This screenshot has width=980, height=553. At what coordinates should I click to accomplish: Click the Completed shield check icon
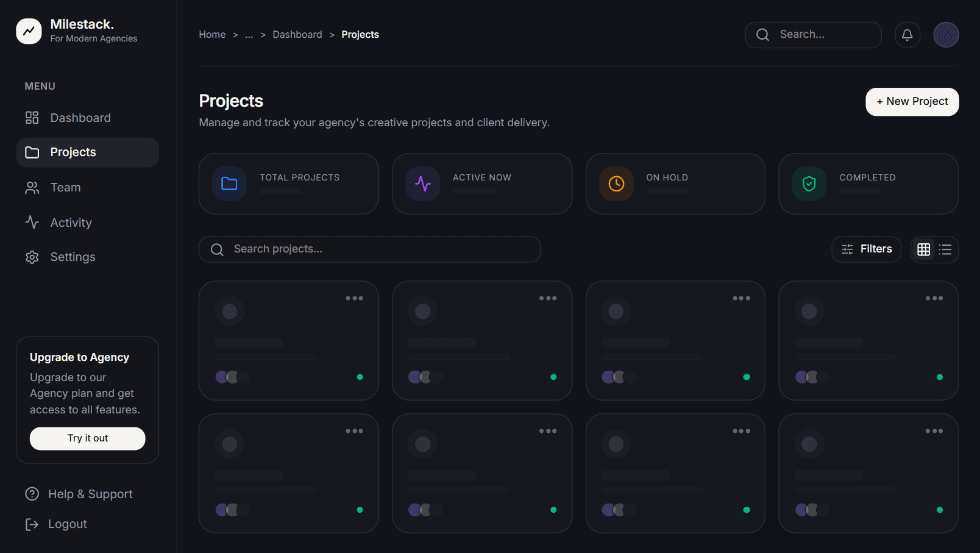[809, 184]
